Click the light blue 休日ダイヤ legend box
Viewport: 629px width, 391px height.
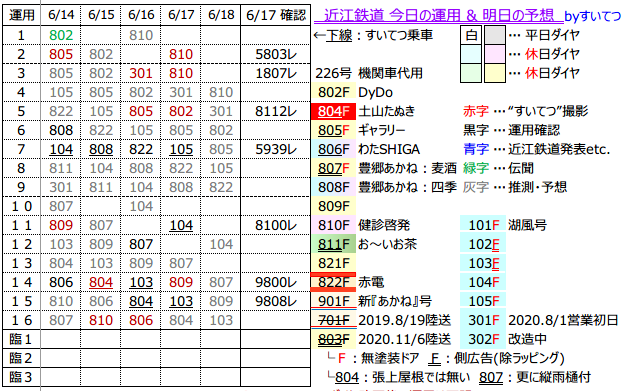click(471, 54)
